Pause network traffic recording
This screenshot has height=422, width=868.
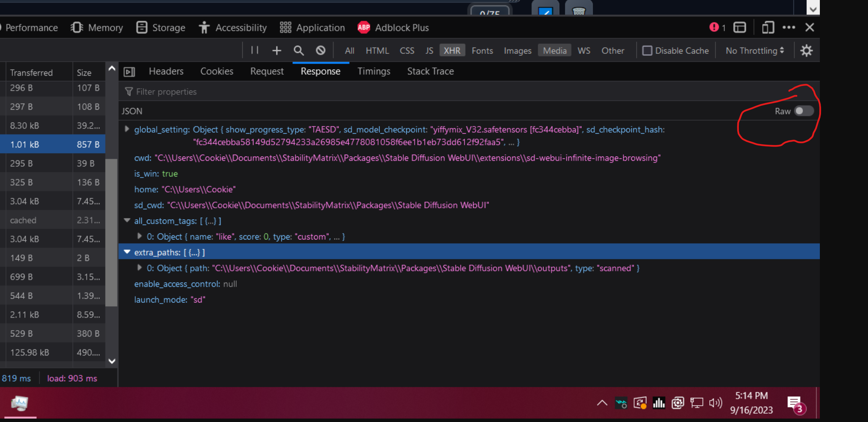click(x=254, y=50)
